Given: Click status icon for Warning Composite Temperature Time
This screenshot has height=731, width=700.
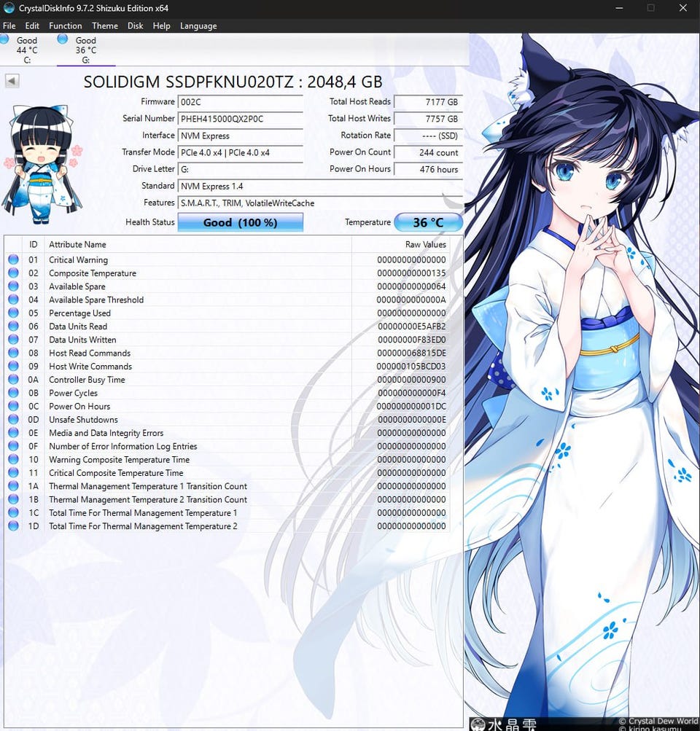Looking at the screenshot, I should tap(14, 459).
